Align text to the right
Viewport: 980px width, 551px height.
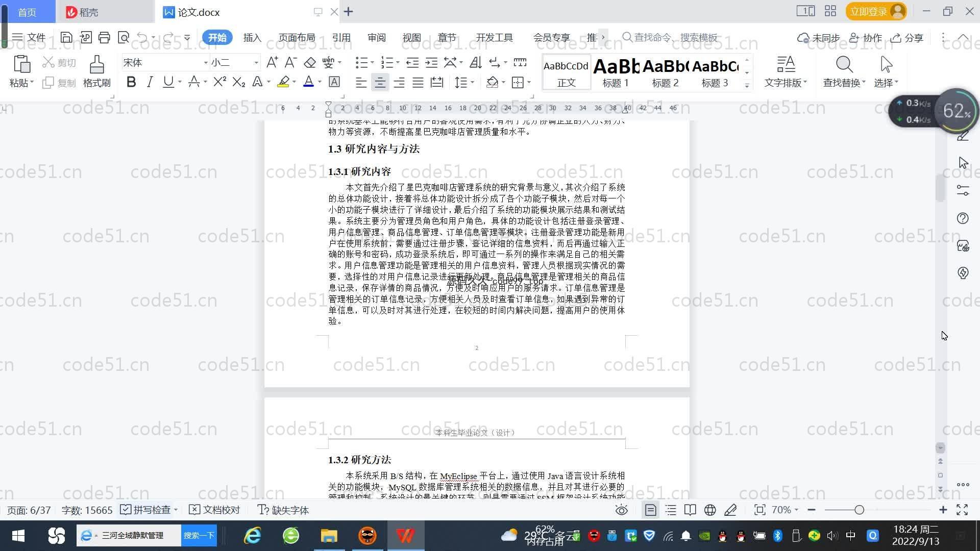click(399, 82)
